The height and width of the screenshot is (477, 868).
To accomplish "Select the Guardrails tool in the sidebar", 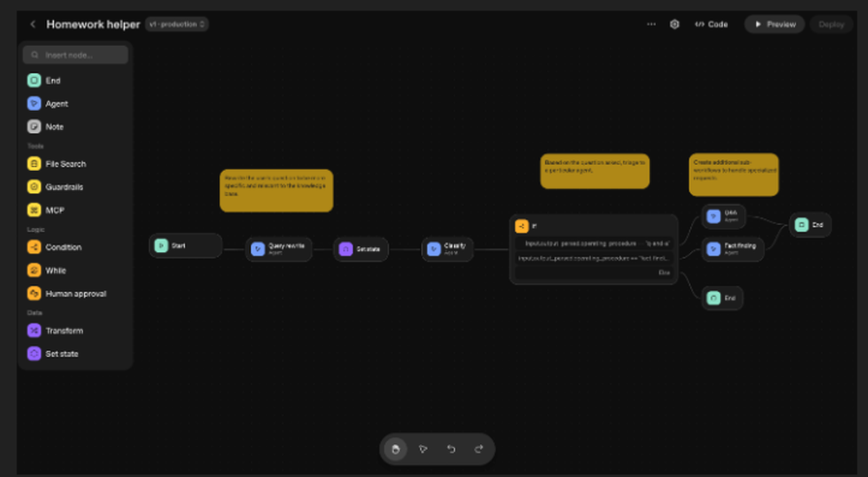I will click(x=76, y=188).
